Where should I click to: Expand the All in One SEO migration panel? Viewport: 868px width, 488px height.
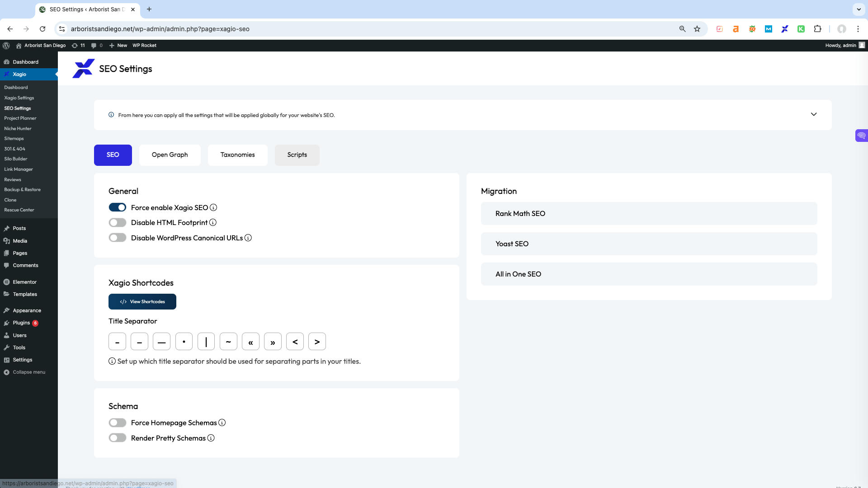(649, 274)
